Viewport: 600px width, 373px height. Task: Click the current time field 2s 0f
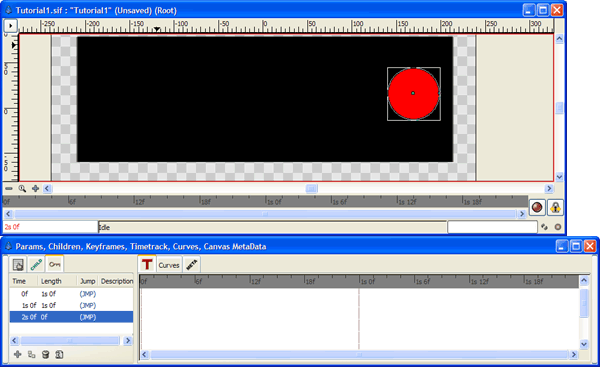tap(50, 227)
